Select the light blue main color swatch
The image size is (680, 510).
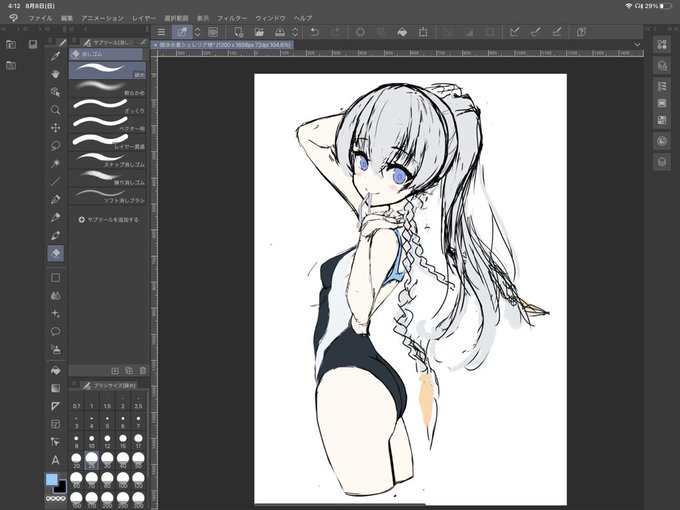(51, 479)
